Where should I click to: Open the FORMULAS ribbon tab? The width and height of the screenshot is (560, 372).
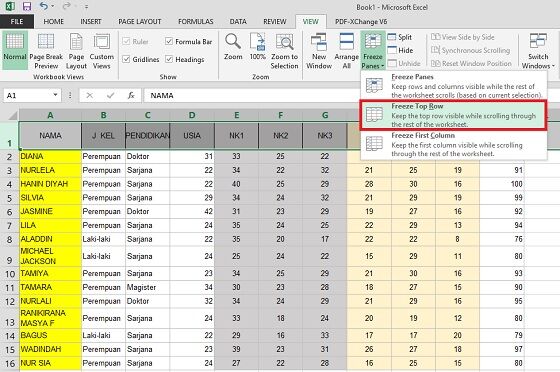pos(196,22)
